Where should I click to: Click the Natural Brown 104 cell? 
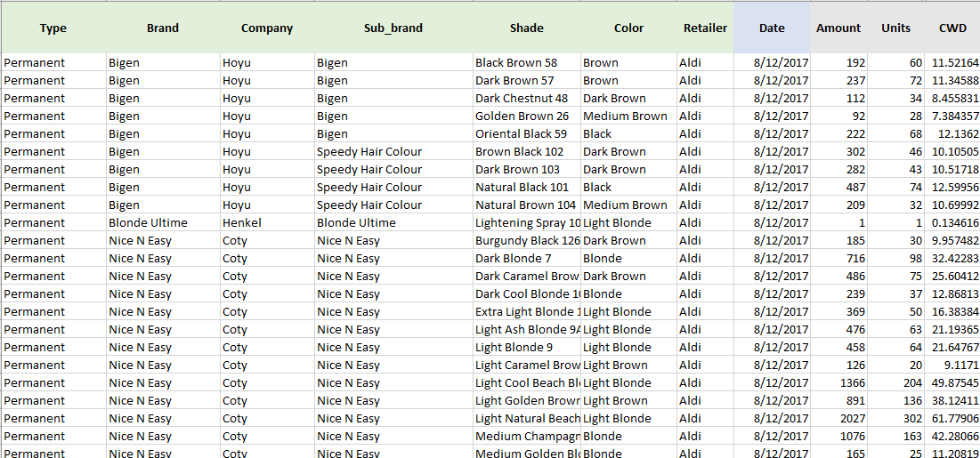527,205
